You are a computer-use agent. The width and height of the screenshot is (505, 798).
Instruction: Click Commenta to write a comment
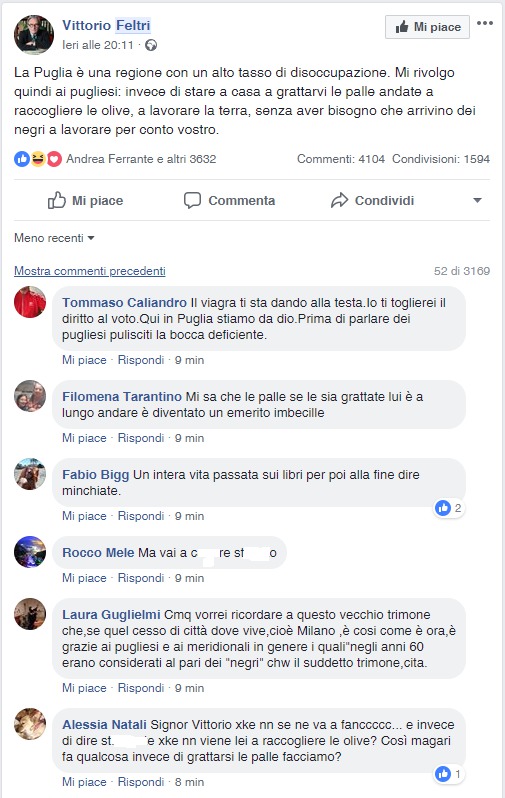(x=230, y=201)
